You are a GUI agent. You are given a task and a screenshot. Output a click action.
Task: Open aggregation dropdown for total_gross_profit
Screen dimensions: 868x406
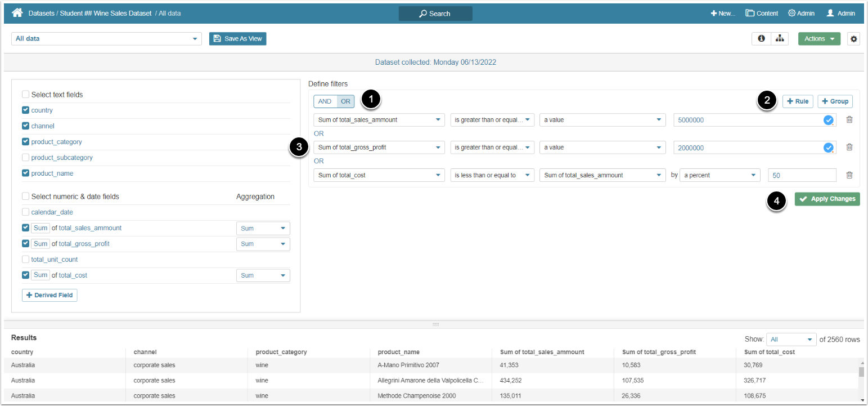tap(263, 244)
